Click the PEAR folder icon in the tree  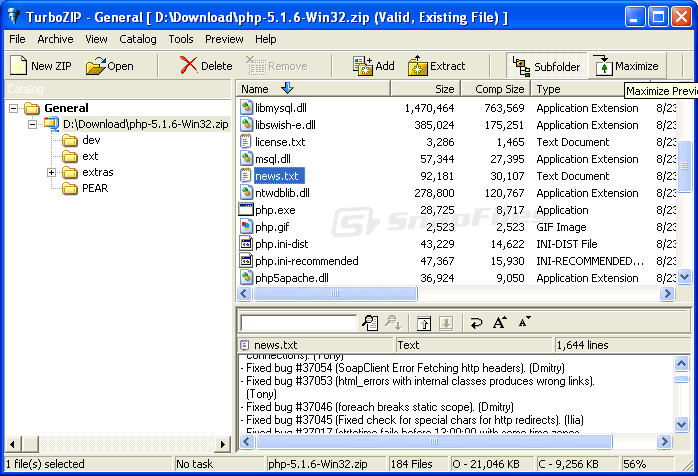click(70, 189)
